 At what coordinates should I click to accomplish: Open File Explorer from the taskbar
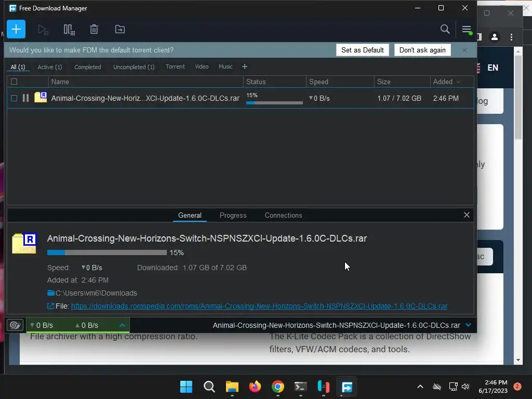pyautogui.click(x=232, y=387)
